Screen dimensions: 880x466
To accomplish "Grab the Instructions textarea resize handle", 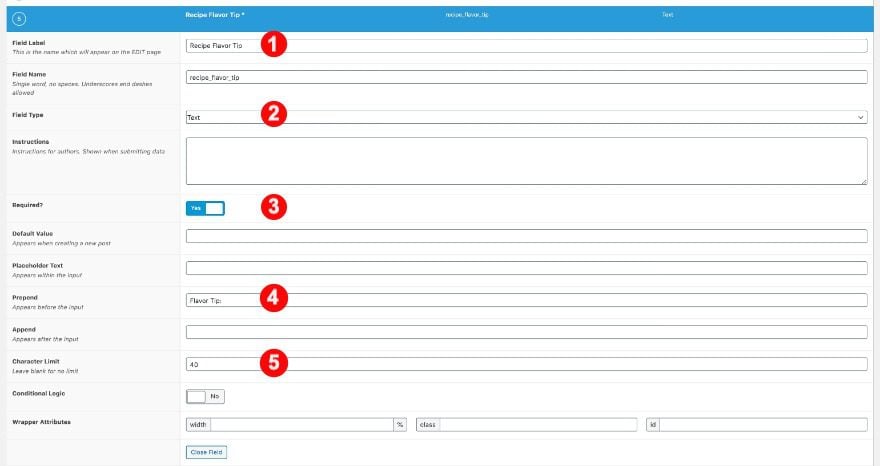I will [864, 181].
